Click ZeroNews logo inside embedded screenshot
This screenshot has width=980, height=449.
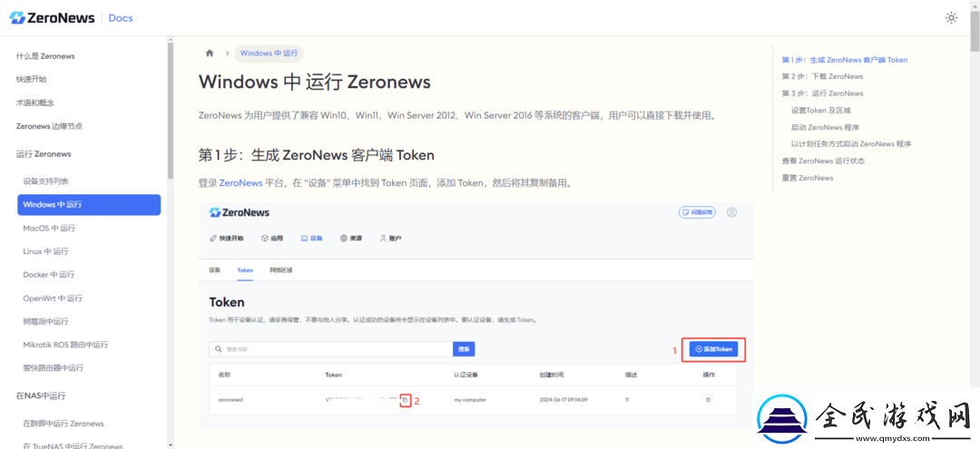point(240,212)
